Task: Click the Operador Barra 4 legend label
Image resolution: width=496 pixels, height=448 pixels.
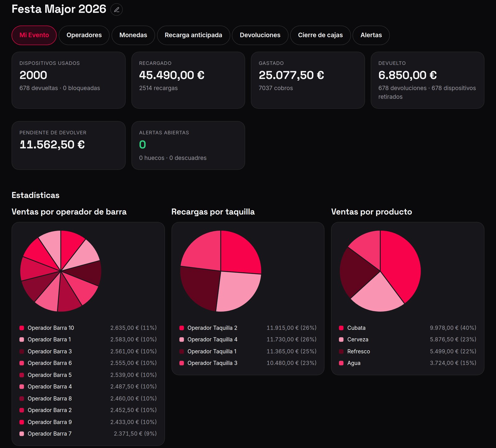Action: click(x=50, y=387)
